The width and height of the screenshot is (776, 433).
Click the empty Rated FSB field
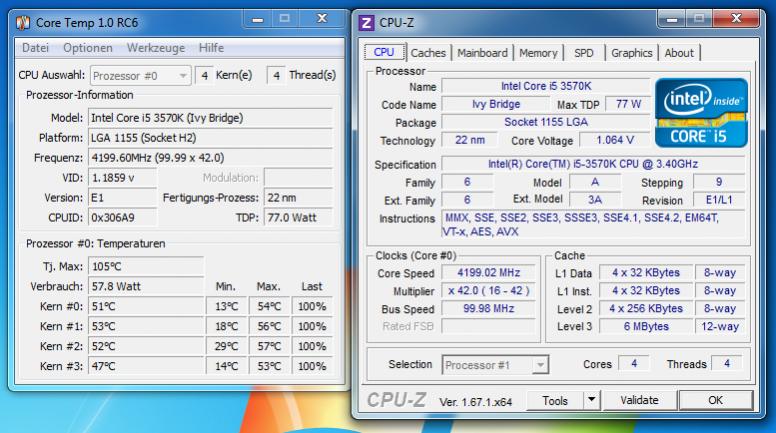click(488, 327)
